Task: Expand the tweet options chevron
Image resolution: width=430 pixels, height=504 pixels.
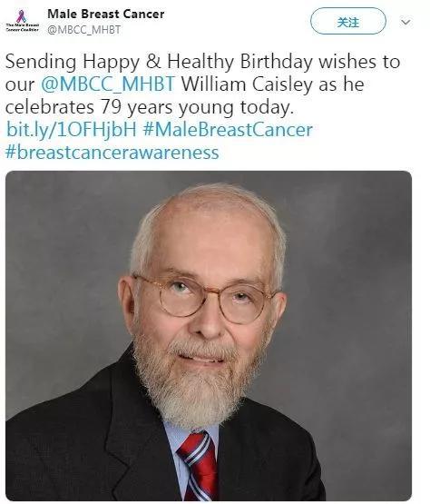Action: [x=406, y=22]
